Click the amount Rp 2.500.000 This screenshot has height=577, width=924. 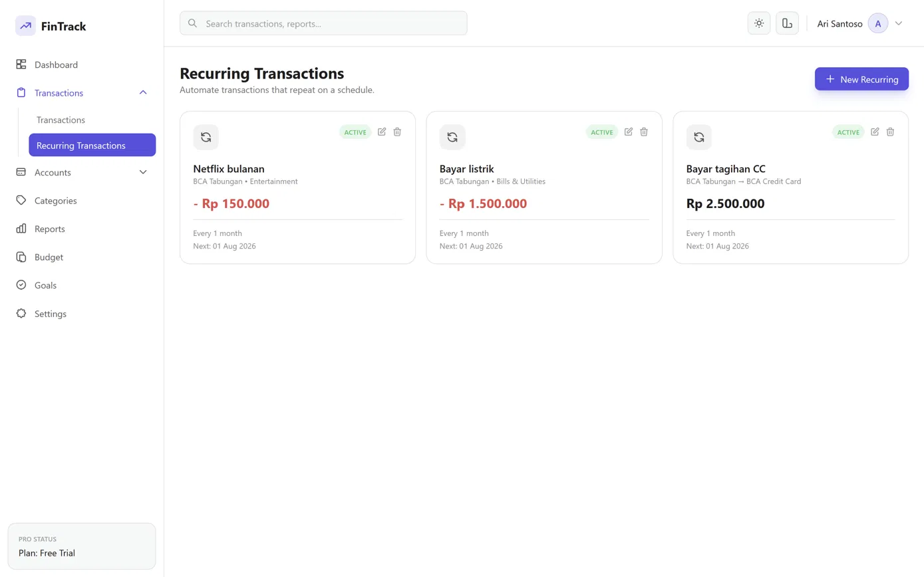tap(726, 204)
